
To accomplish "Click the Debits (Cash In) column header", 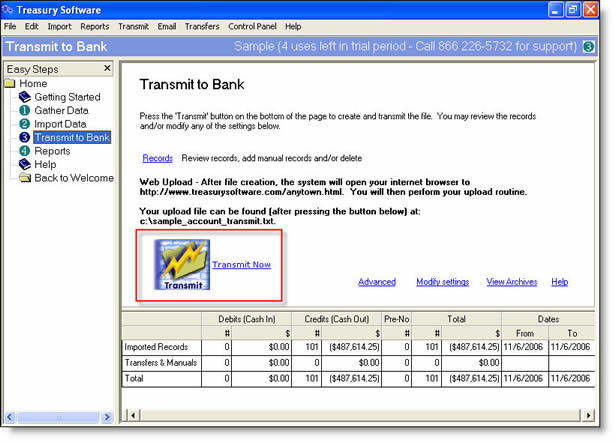I will click(247, 319).
